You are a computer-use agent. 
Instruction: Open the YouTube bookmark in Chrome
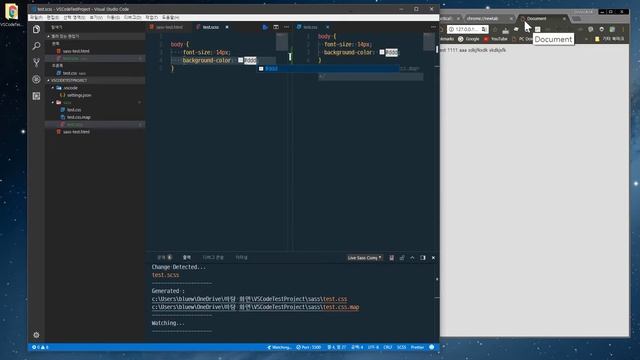[496, 39]
